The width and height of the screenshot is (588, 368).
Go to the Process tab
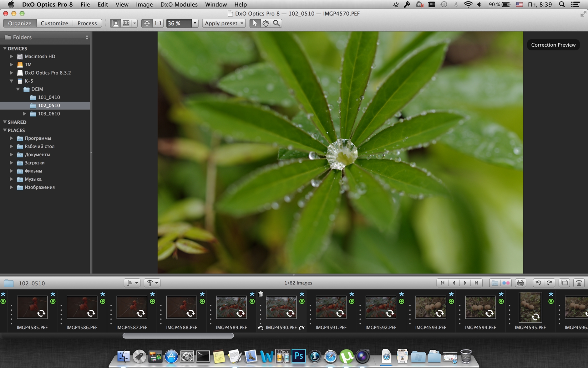point(87,23)
